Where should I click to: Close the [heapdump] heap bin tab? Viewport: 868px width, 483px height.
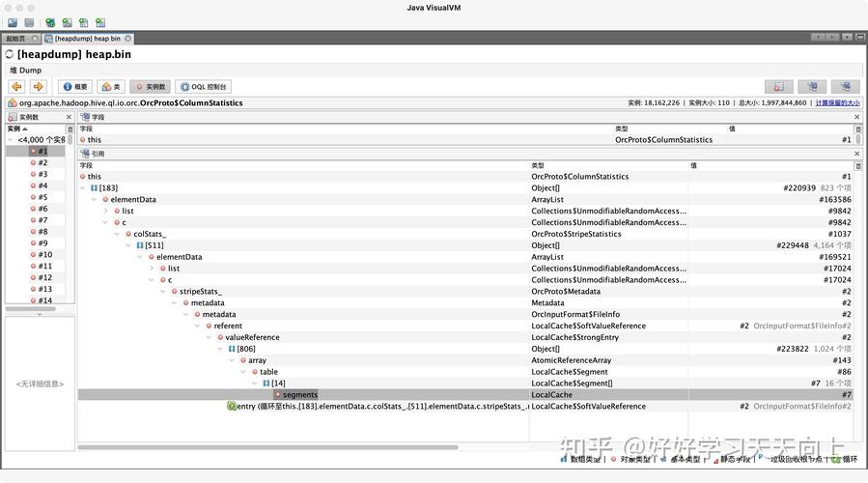click(x=127, y=39)
